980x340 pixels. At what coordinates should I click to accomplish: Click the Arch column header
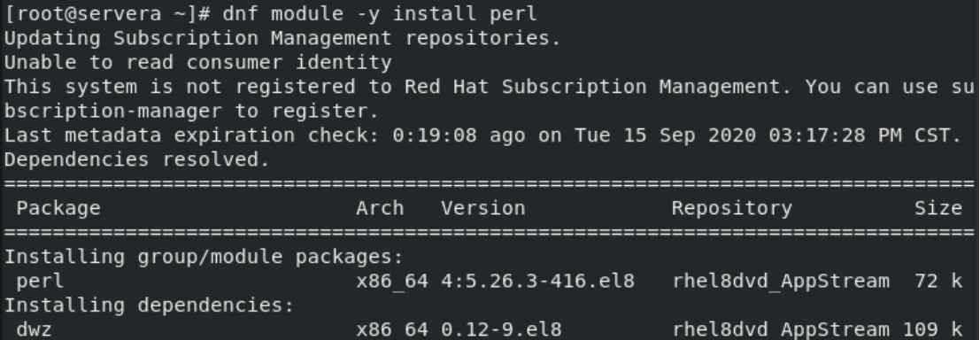(x=380, y=208)
